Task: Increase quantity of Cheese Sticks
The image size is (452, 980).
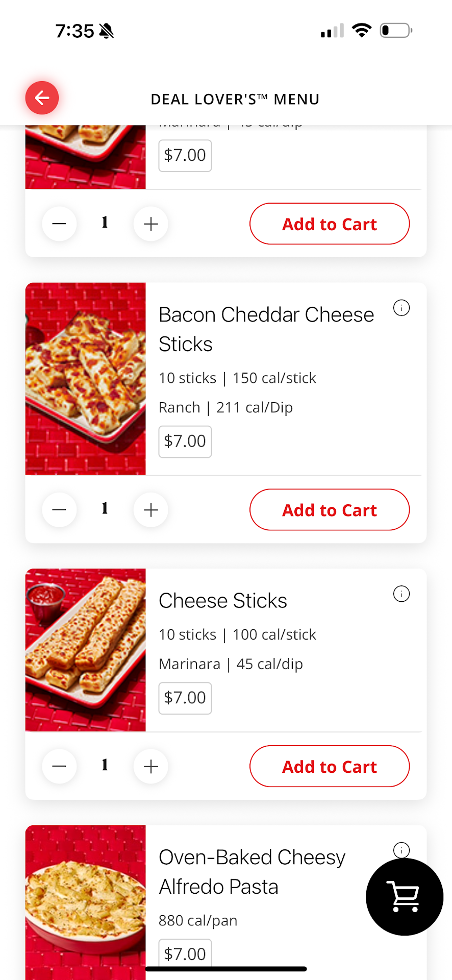Action: 150,766
